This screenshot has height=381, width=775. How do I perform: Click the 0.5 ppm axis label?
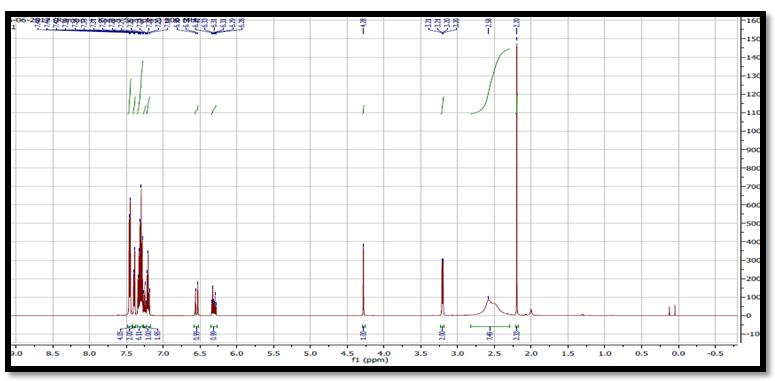pos(642,353)
